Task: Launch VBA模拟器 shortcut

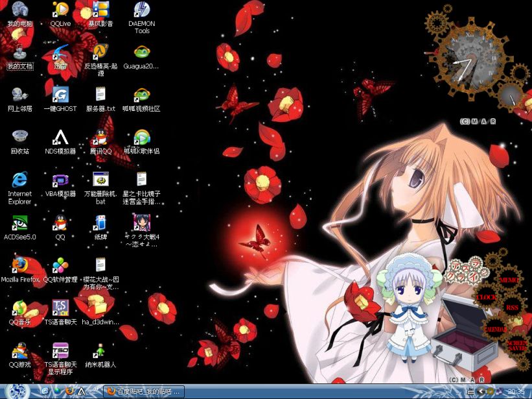Action: (60, 185)
